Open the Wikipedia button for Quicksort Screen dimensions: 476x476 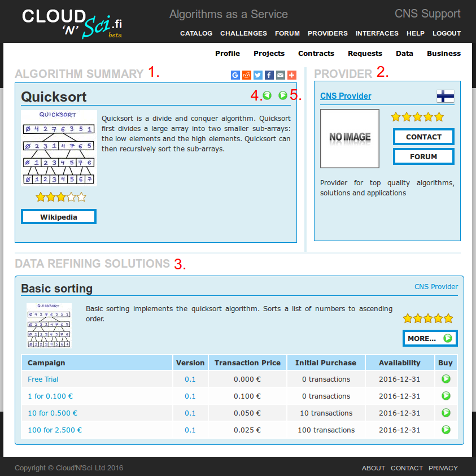(x=59, y=217)
